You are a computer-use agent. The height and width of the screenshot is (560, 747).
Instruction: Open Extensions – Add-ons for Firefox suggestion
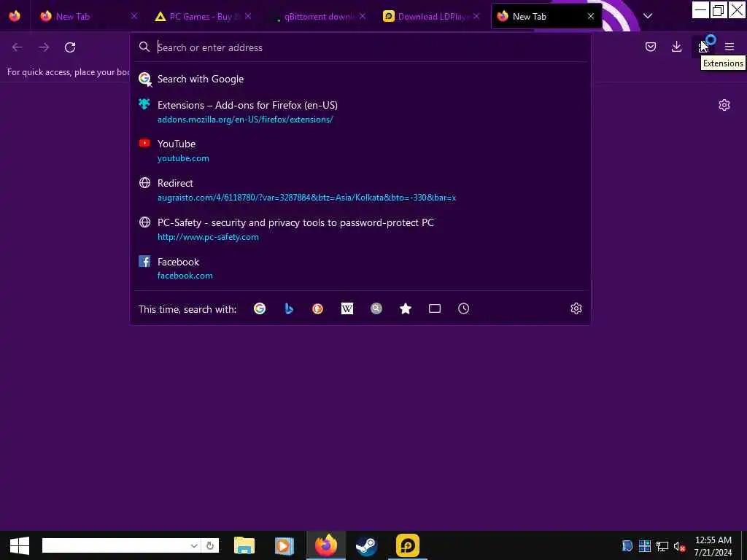pos(360,112)
